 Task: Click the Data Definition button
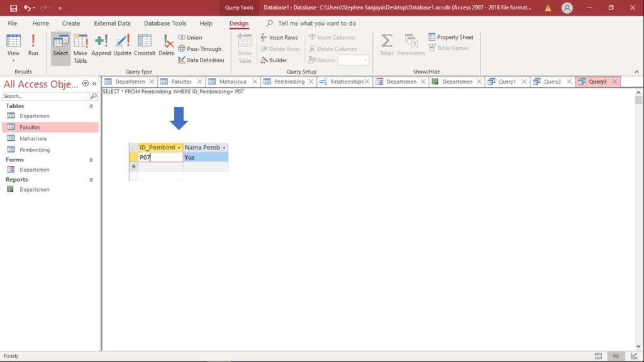click(201, 60)
